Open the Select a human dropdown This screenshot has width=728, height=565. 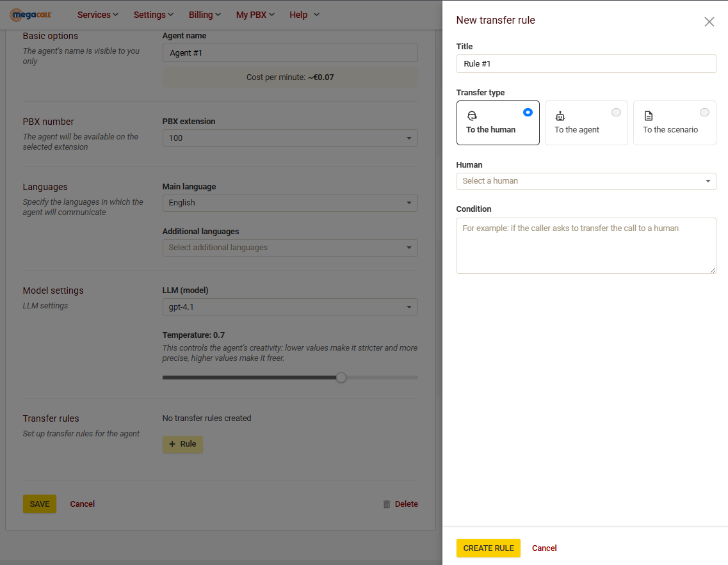586,181
